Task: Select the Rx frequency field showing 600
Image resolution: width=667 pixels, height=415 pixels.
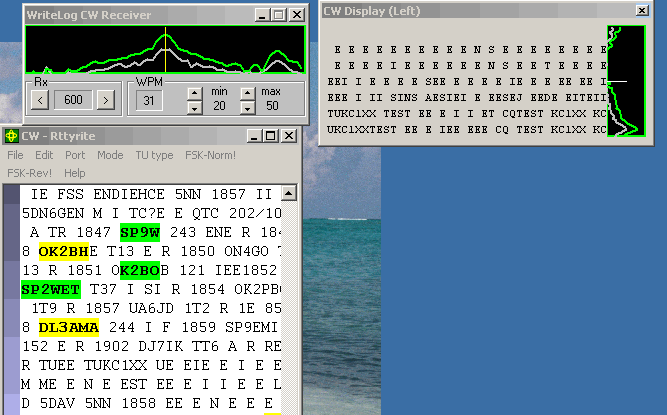Action: click(x=73, y=100)
